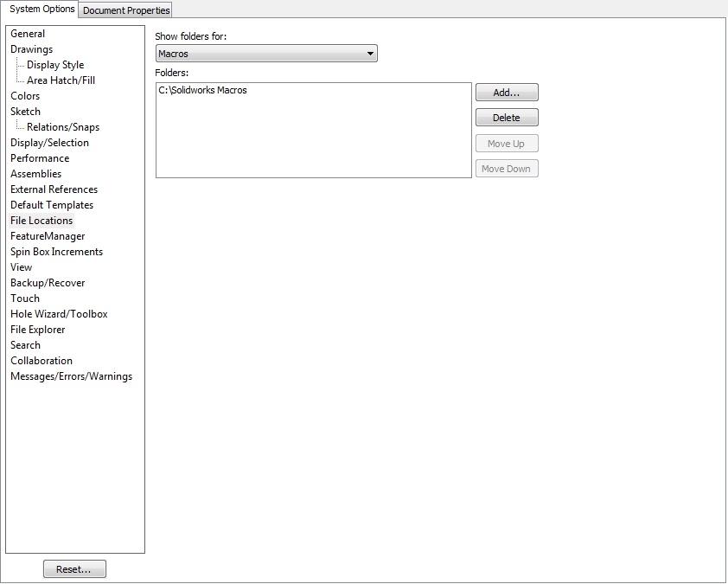Open Display Style under Drawings
The height and width of the screenshot is (584, 728).
pos(55,65)
